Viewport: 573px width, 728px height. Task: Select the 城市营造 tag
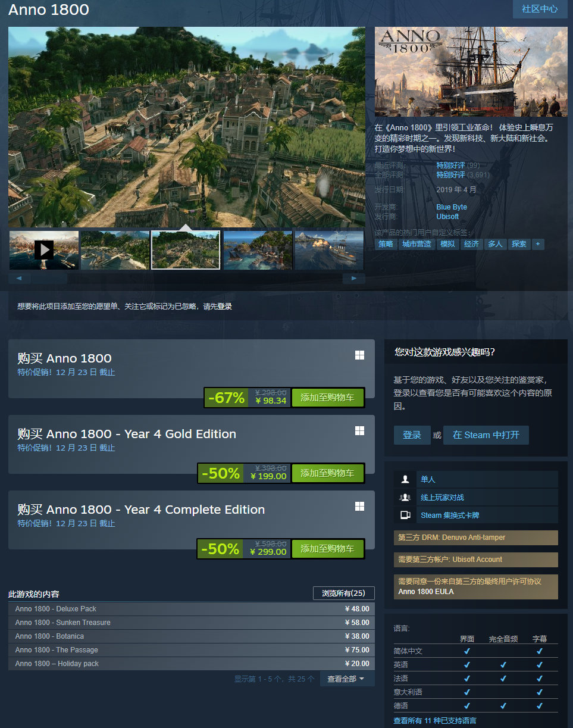tap(417, 244)
